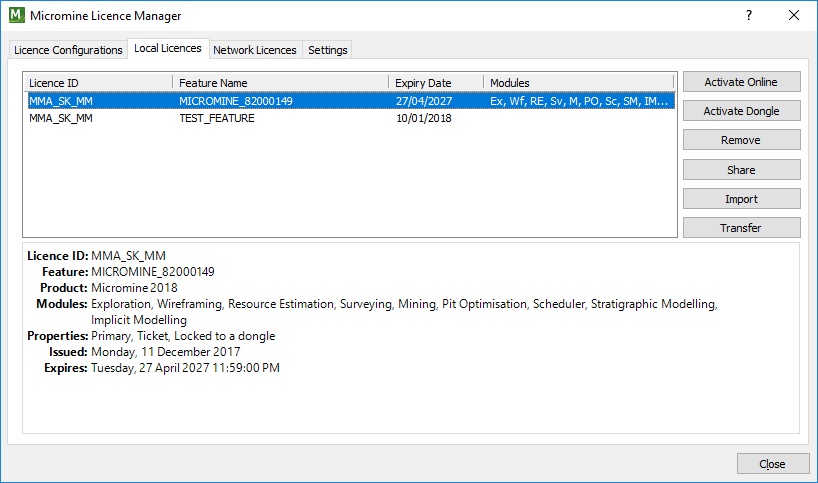Screen dimensions: 818x483
Task: Remove the selected licence
Action: click(x=741, y=140)
